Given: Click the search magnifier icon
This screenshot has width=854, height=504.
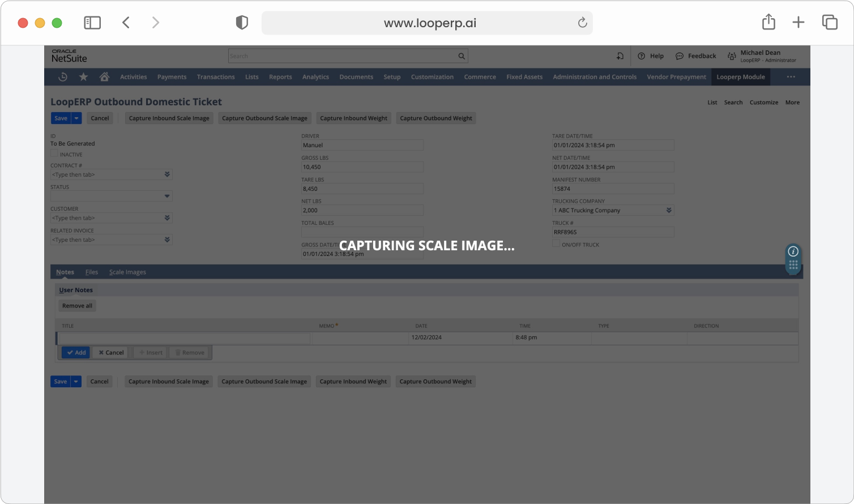Looking at the screenshot, I should [x=462, y=56].
